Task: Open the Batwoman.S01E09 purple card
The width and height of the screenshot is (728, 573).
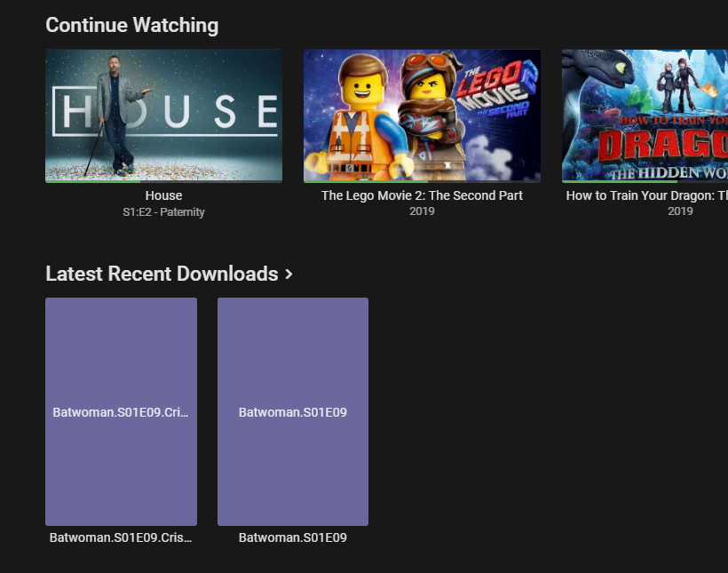Action: (x=293, y=411)
